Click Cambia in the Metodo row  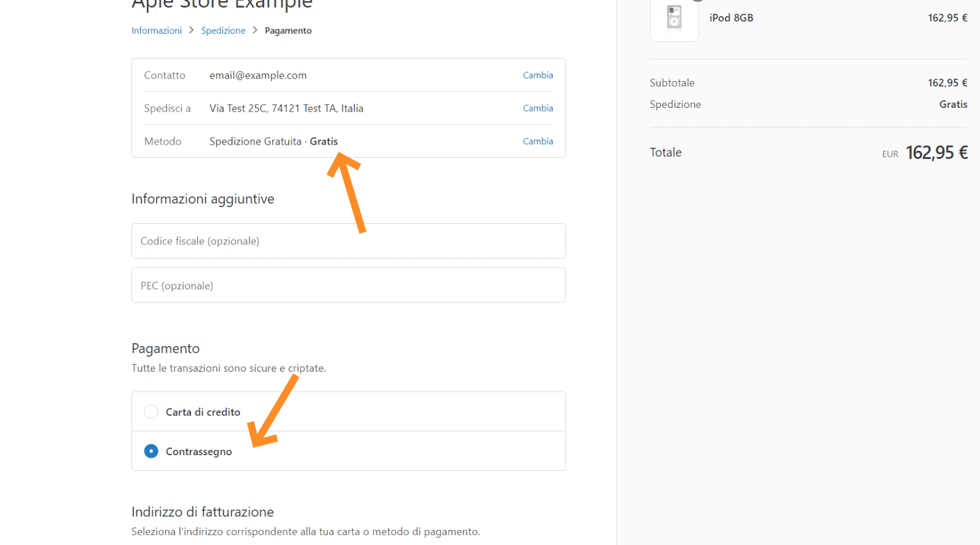[x=538, y=141]
